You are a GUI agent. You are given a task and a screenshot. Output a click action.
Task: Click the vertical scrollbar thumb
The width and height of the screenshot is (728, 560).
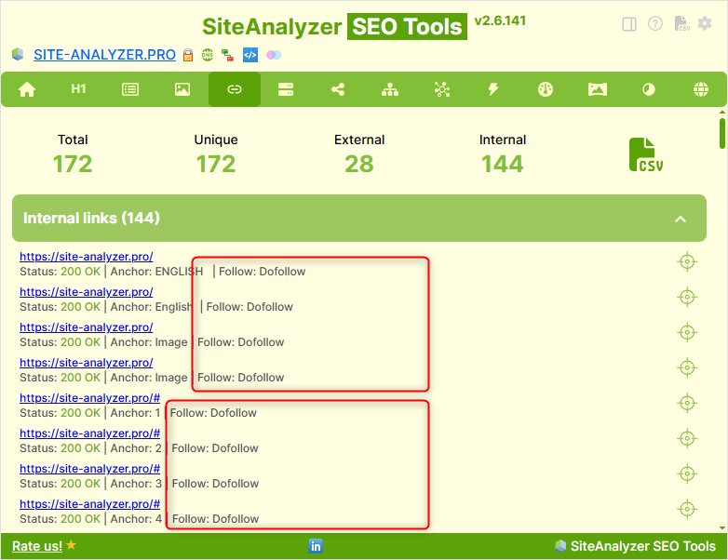722,134
